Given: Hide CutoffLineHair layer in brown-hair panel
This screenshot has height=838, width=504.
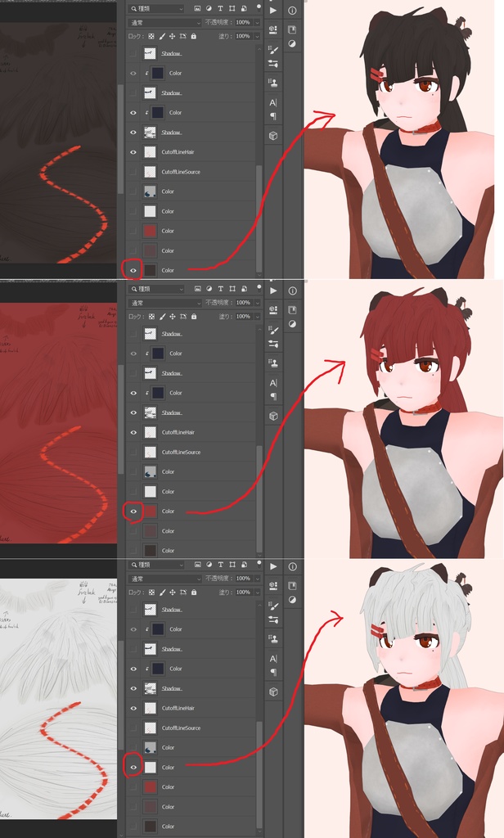Looking at the screenshot, I should pos(133,152).
